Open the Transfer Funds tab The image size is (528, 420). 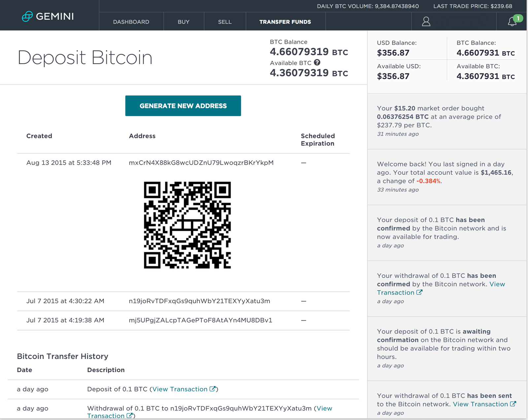coord(285,22)
